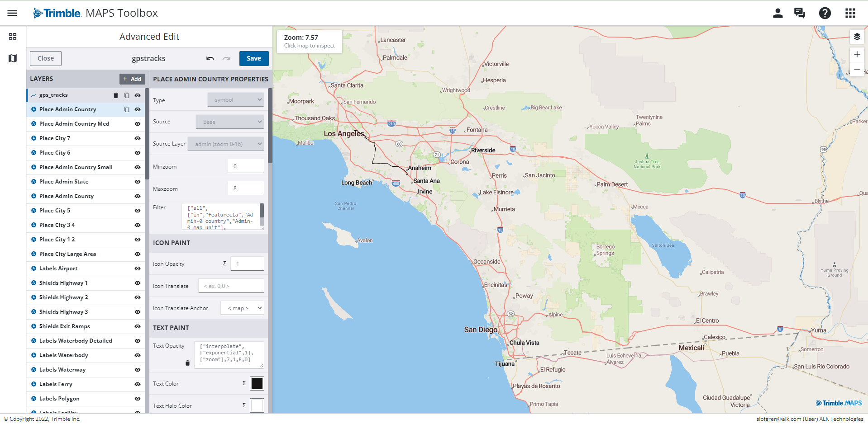Image resolution: width=868 pixels, height=424 pixels.
Task: Click the layers list scrollbar
Action: tap(147, 133)
